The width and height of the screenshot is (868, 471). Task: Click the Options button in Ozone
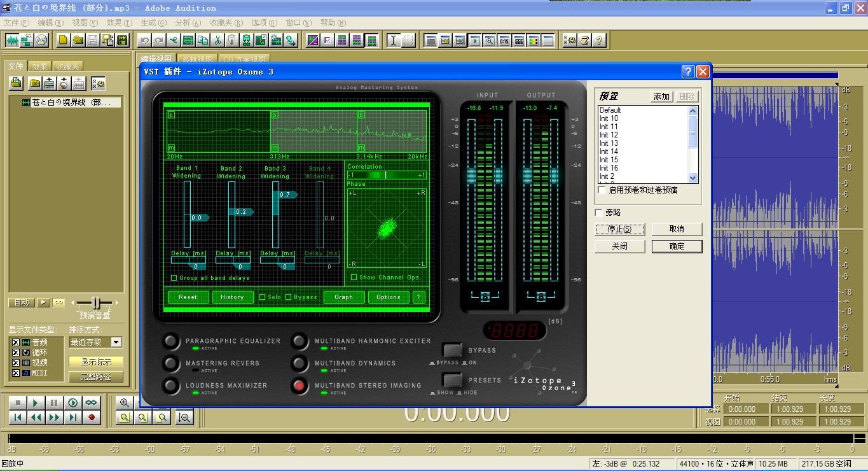pos(389,297)
